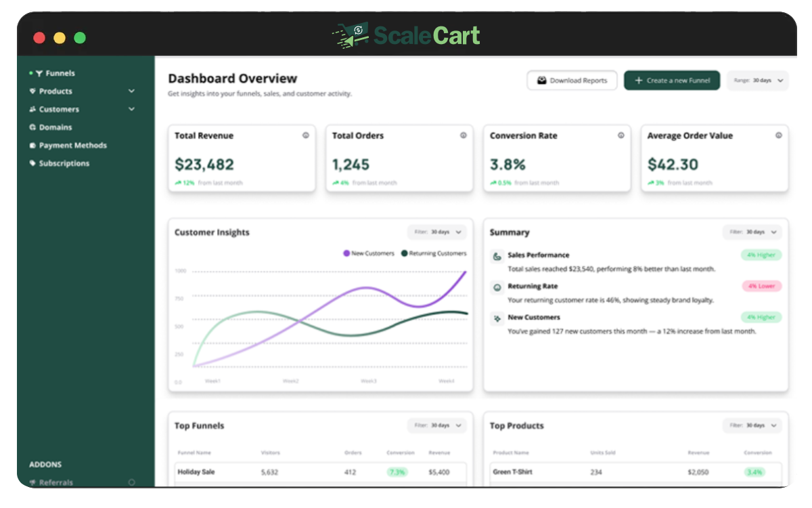This screenshot has height=508, width=812.
Task: Click the Sales Performance icon in Summary
Action: tap(497, 257)
